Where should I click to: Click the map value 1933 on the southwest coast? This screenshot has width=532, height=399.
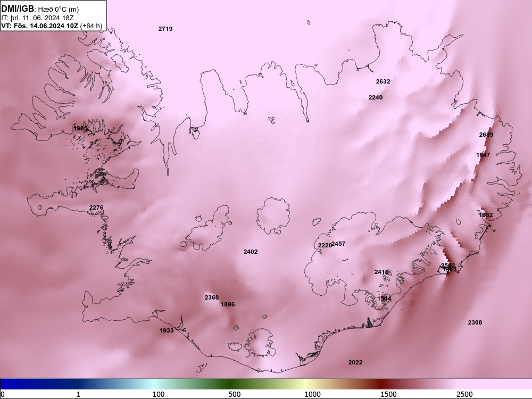166,330
